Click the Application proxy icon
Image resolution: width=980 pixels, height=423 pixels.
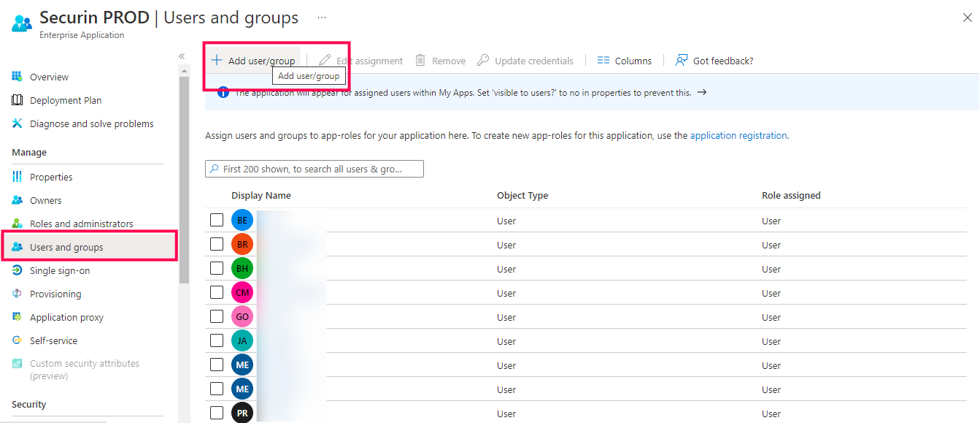coord(17,317)
